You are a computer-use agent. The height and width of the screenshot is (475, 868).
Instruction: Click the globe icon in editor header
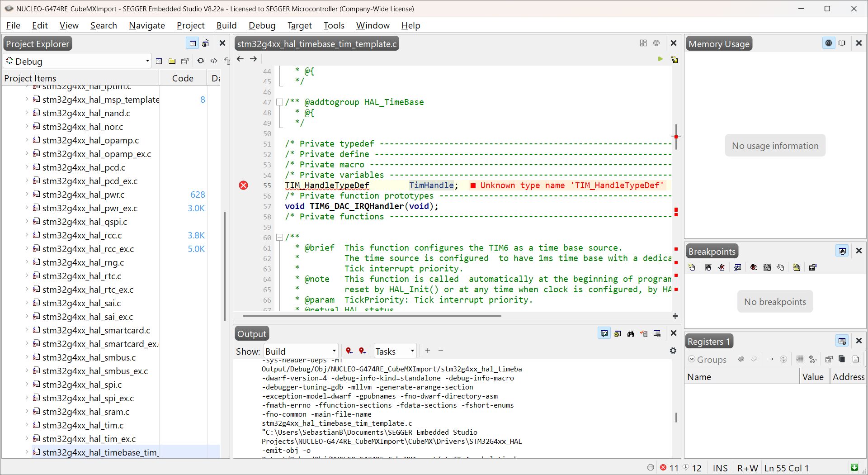coord(656,43)
